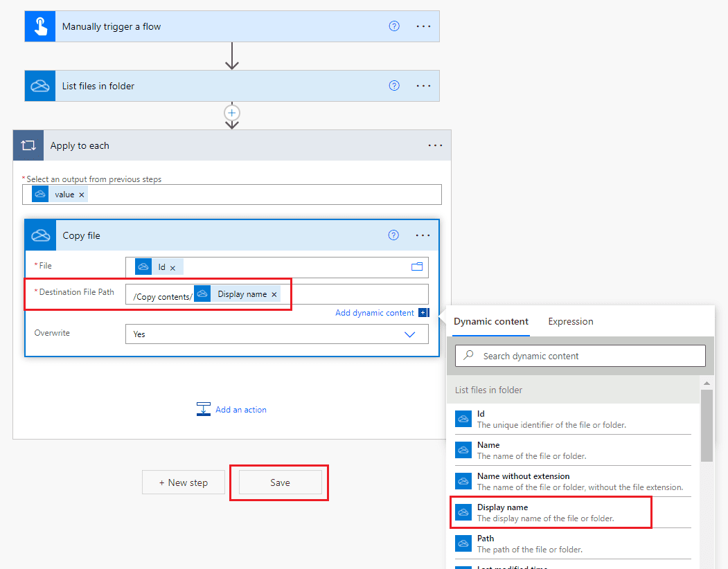Click the Save button
Viewport: 728px width, 569px height.
pos(278,482)
